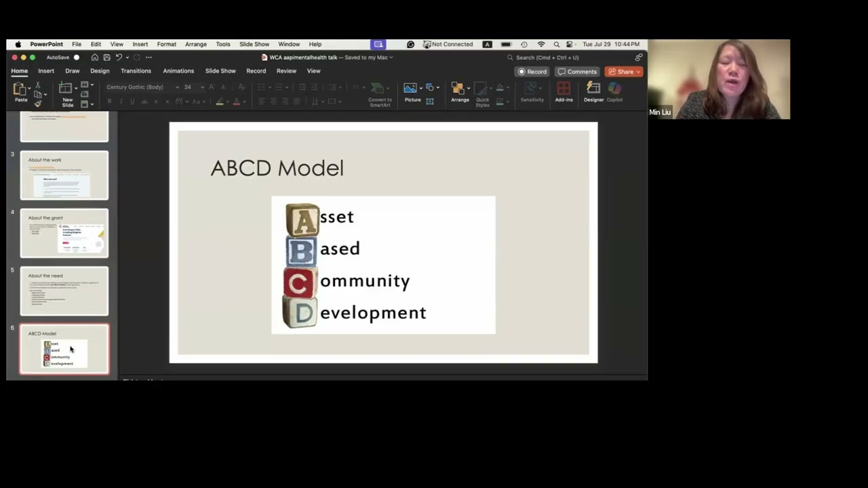
Task: Toggle the AutoSave switch
Action: (x=76, y=58)
